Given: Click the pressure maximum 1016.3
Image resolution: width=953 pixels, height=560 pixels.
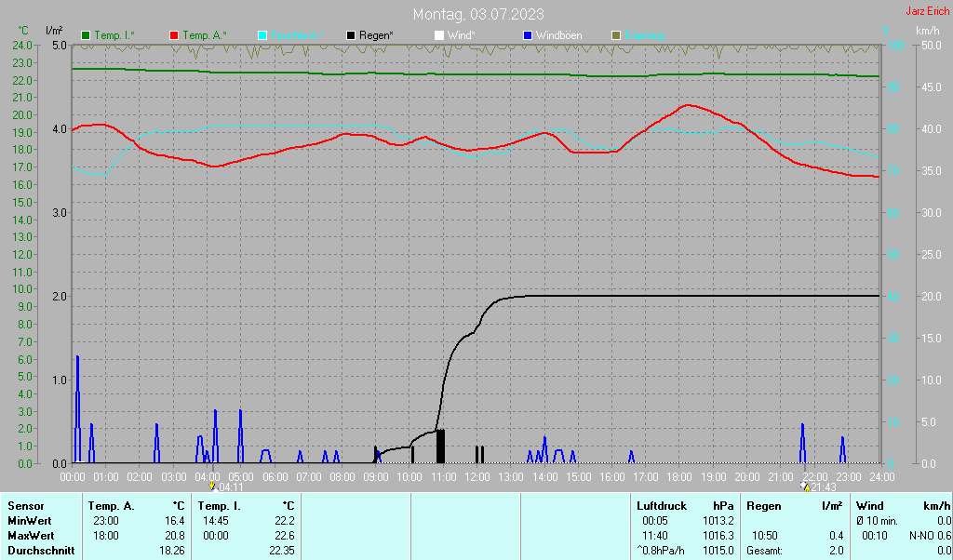Looking at the screenshot, I should pyautogui.click(x=718, y=537).
